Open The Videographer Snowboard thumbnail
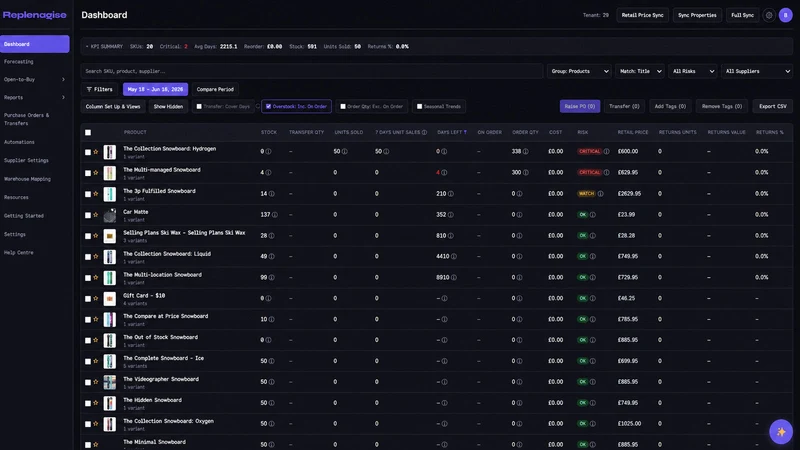The image size is (800, 450). coord(109,382)
